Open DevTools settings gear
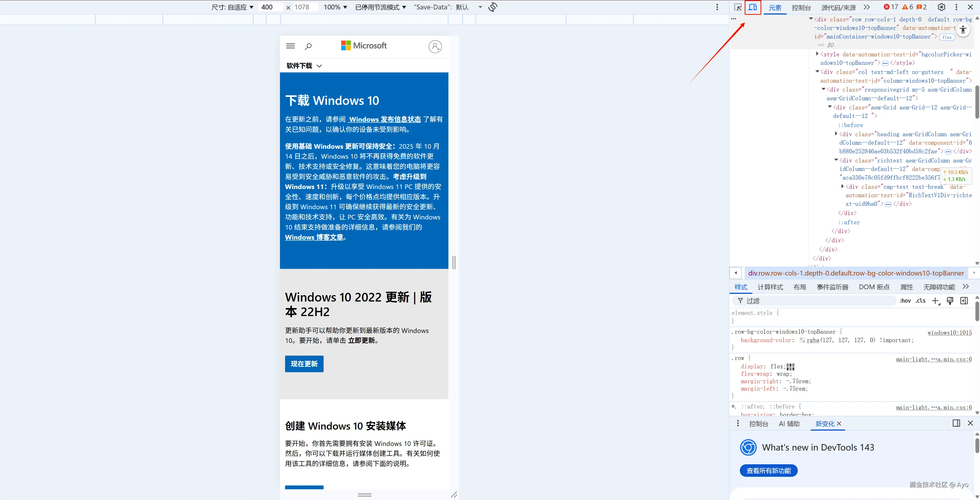The height and width of the screenshot is (500, 980). (x=941, y=7)
